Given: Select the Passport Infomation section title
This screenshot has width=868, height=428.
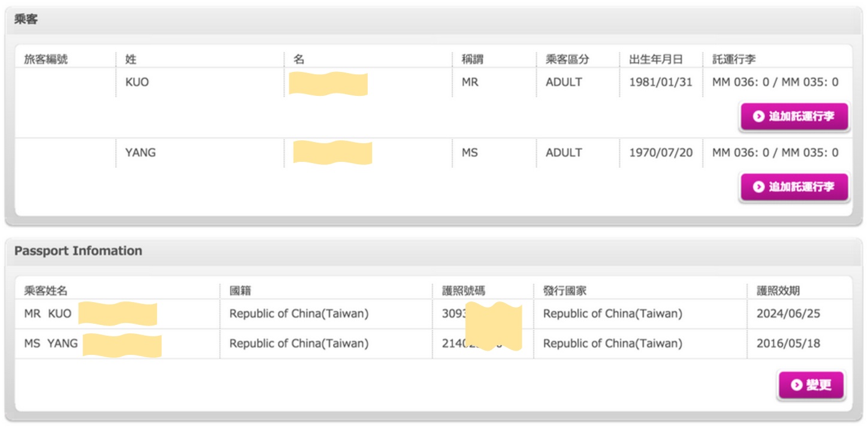Looking at the screenshot, I should pos(78,251).
